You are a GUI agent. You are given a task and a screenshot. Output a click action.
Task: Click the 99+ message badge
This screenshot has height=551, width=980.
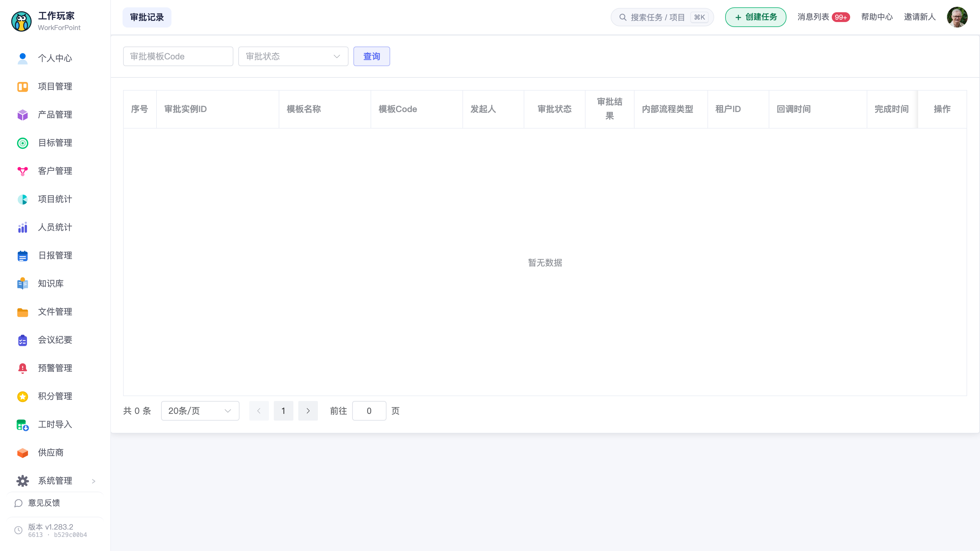841,17
